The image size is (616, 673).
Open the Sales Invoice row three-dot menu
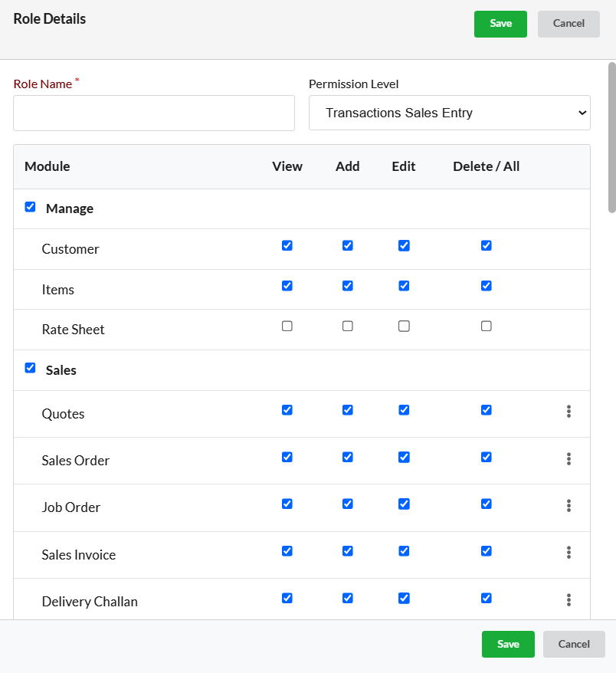coord(568,553)
